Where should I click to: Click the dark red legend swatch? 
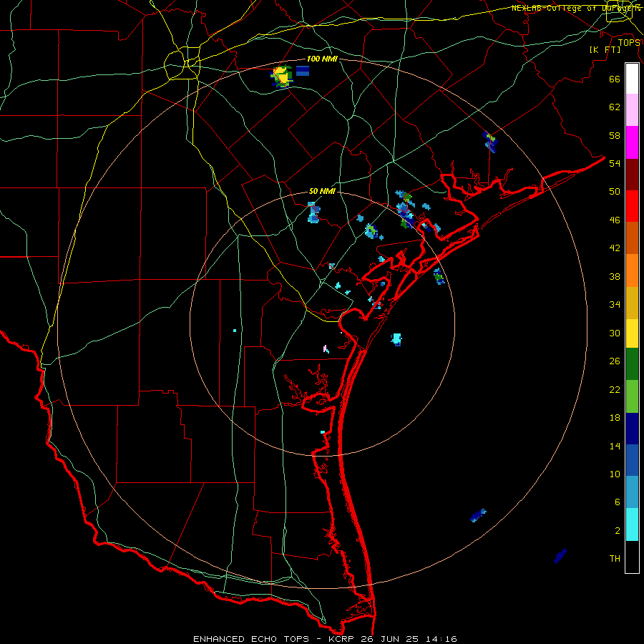pos(632,175)
